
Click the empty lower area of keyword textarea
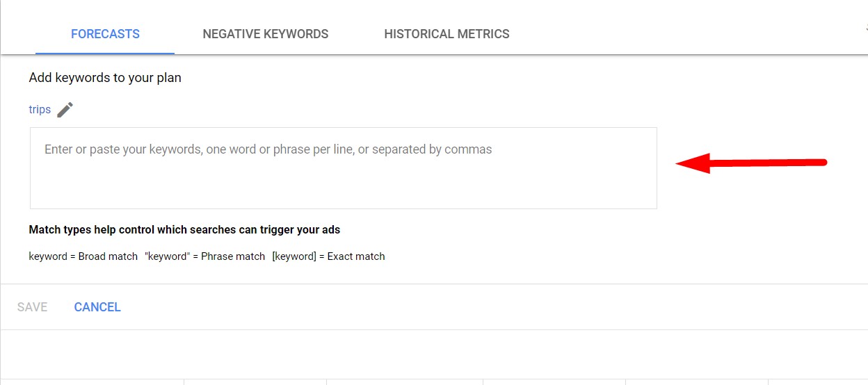click(x=344, y=186)
